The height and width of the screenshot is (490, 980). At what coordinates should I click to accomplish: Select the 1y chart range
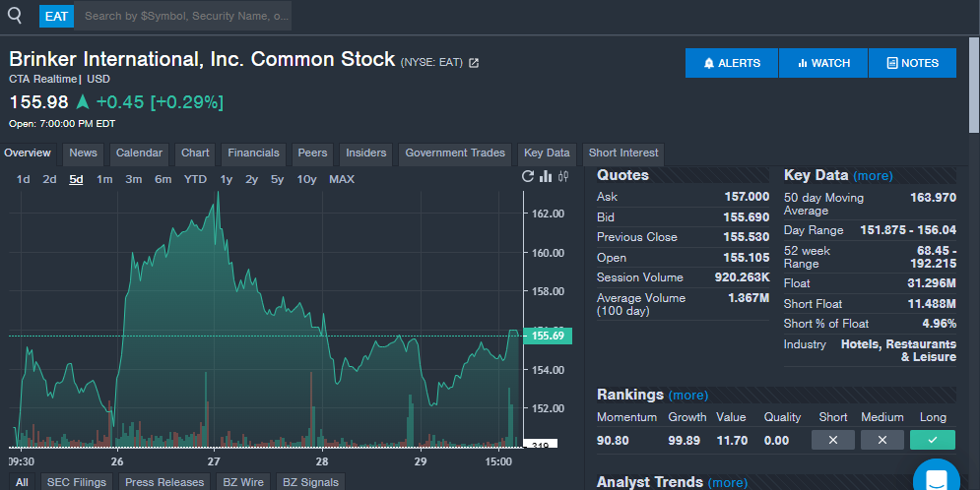(x=227, y=179)
